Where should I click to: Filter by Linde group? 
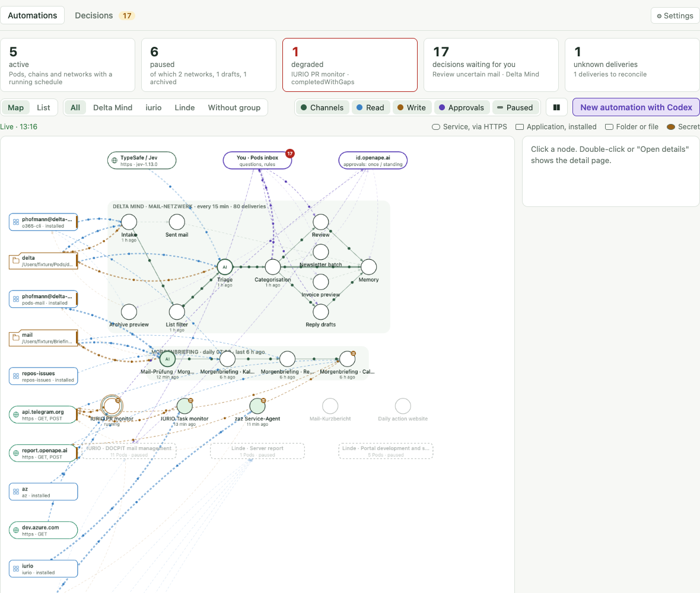click(x=185, y=107)
